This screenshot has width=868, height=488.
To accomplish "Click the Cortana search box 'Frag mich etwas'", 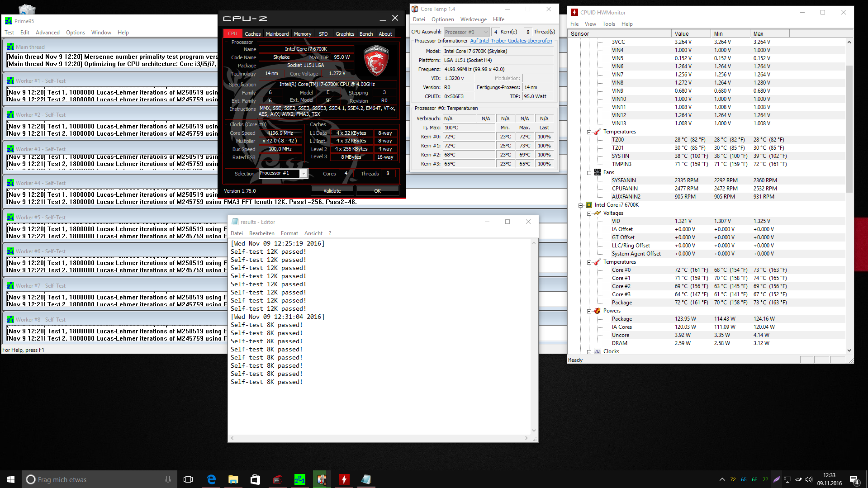I will 99,479.
